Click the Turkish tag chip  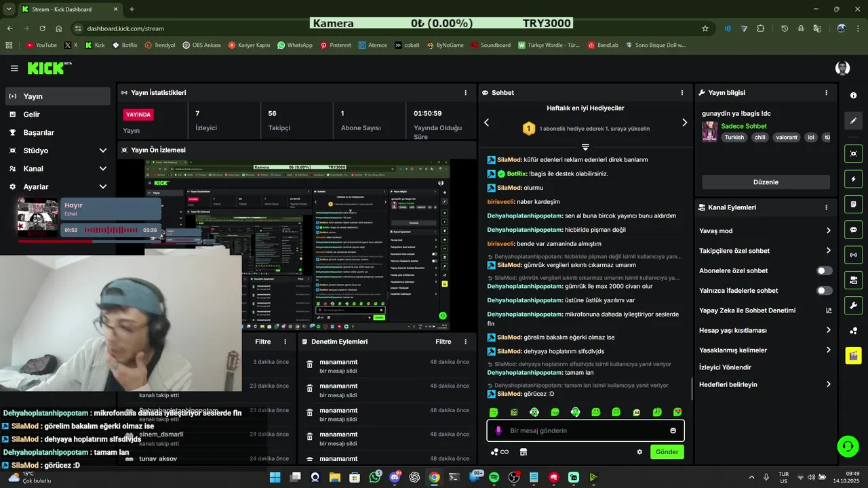(734, 137)
